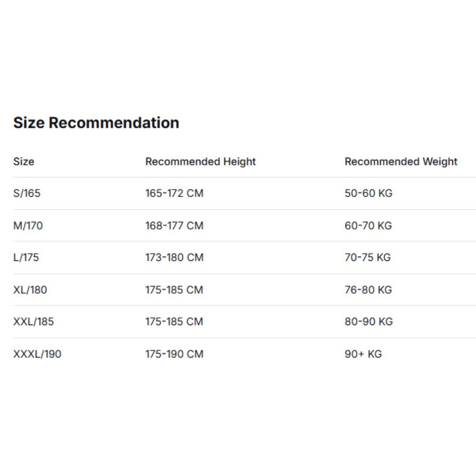Select the XXL/185 size cell
Viewport: 476px width, 476px height.
pos(33,322)
